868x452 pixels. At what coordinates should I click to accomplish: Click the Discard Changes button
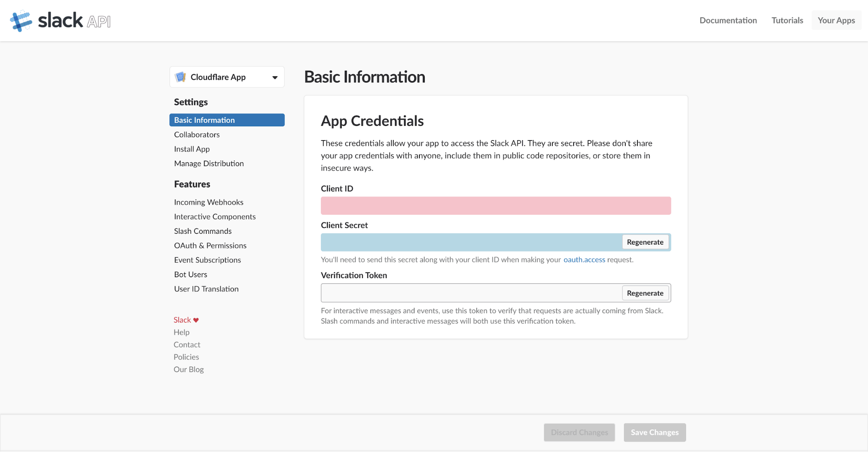[x=579, y=432]
